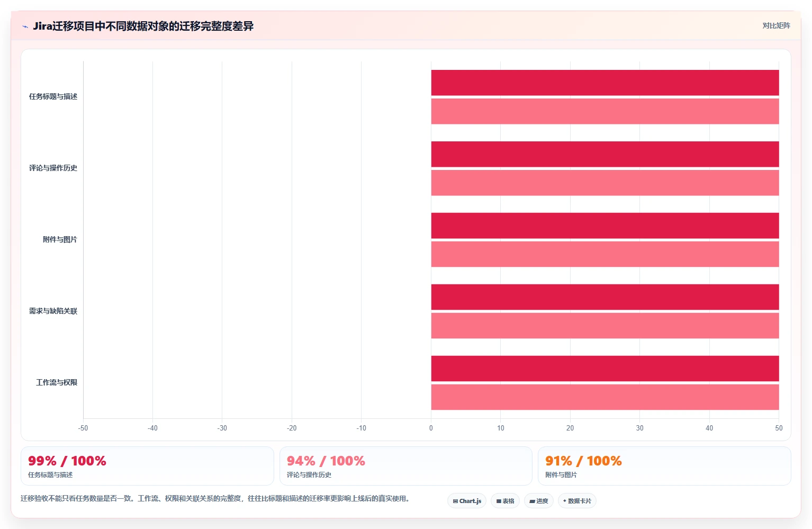Click the y-axis label 附件与图片

coord(60,239)
